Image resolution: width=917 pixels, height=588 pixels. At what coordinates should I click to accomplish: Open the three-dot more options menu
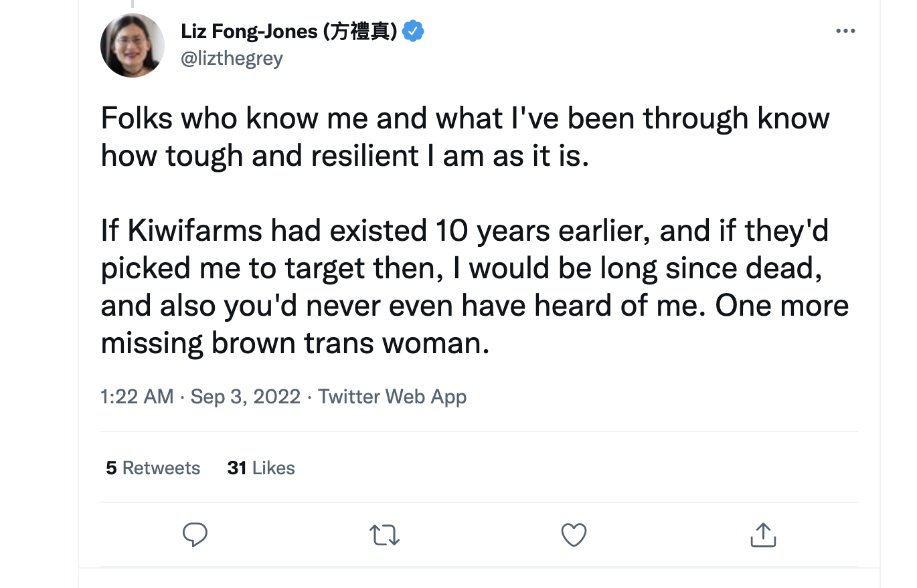846,31
